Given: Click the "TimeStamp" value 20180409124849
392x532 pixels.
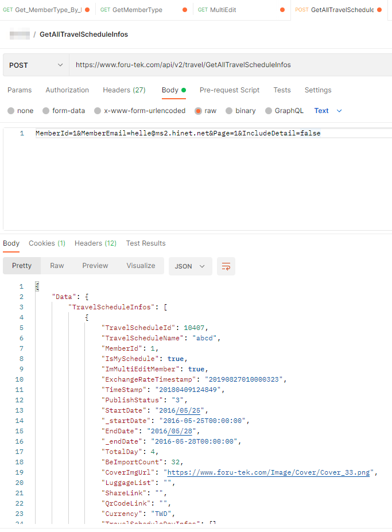Looking at the screenshot, I should click(188, 390).
